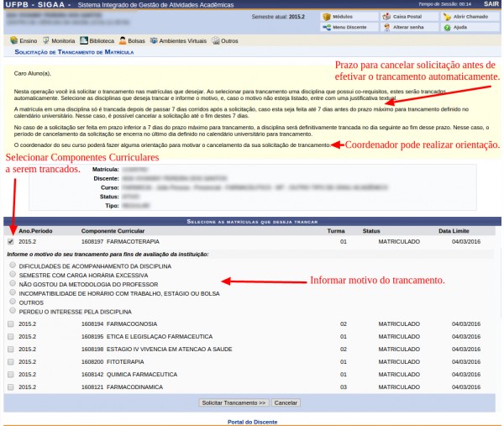Click the Abrir Chamado link
This screenshot has height=426, width=504.
click(470, 17)
